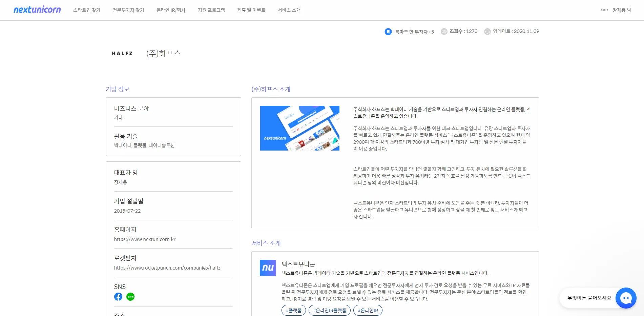The image size is (644, 316).
Task: Click the blue nu service logo
Action: click(268, 268)
